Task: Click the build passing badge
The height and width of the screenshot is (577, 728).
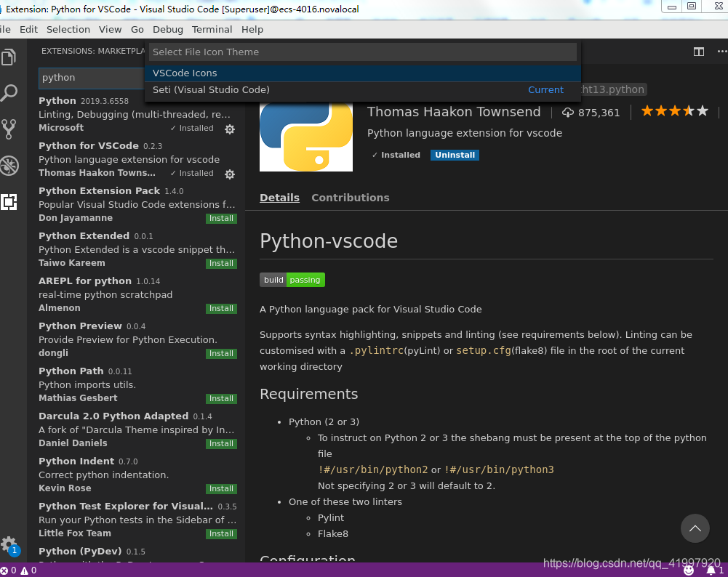Action: pos(292,280)
